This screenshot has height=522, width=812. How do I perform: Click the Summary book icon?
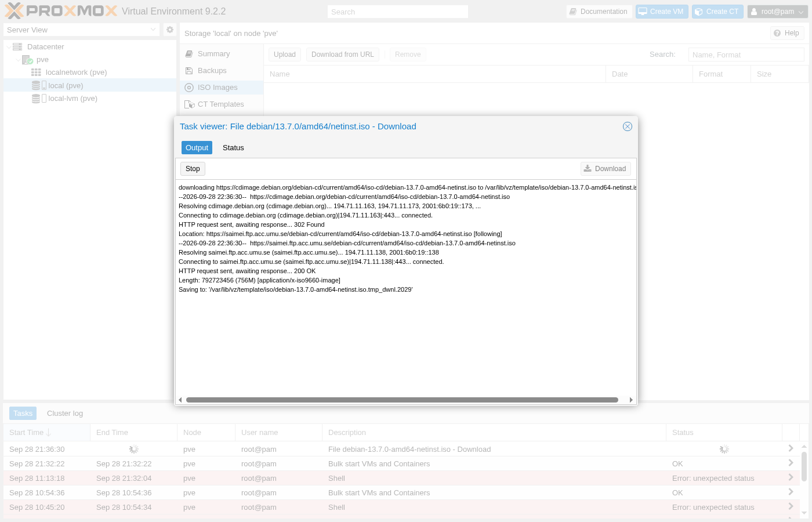[189, 54]
